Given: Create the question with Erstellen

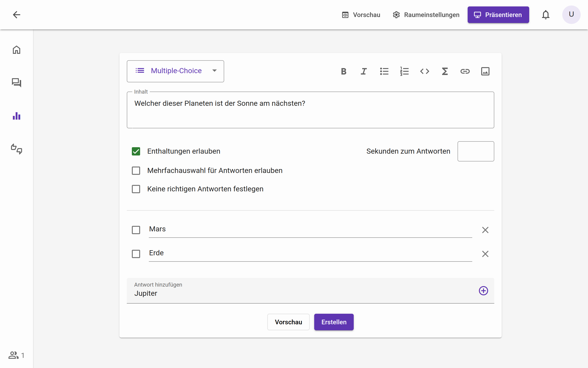Looking at the screenshot, I should 334,322.
